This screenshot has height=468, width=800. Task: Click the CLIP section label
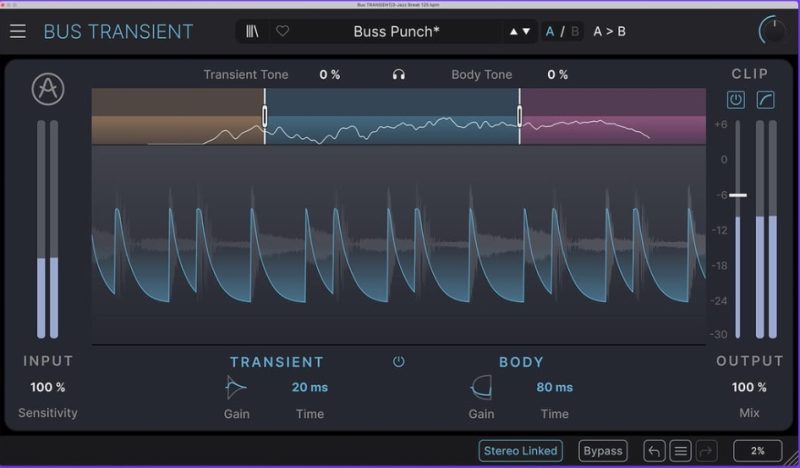(749, 74)
